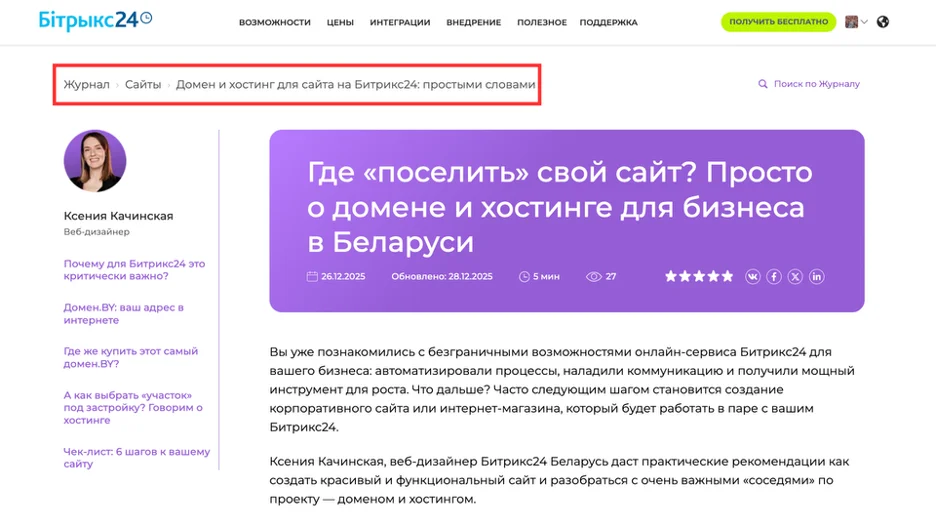Click the Веб-дизайнер job title text
936x528 pixels.
click(97, 231)
